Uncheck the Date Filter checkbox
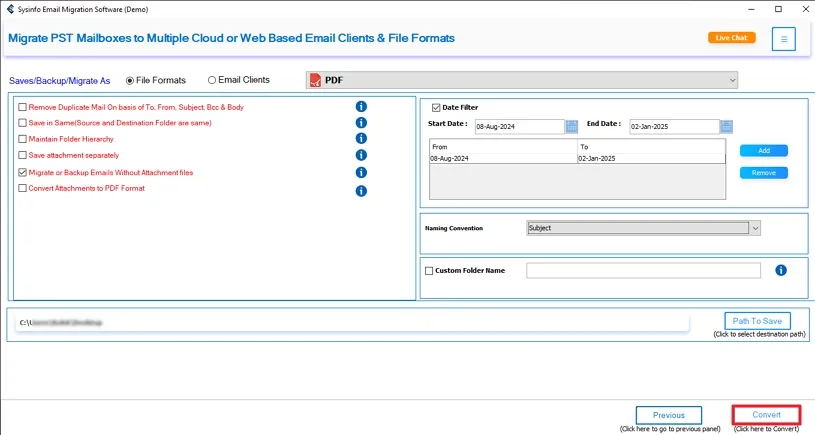This screenshot has height=435, width=815. click(x=436, y=107)
